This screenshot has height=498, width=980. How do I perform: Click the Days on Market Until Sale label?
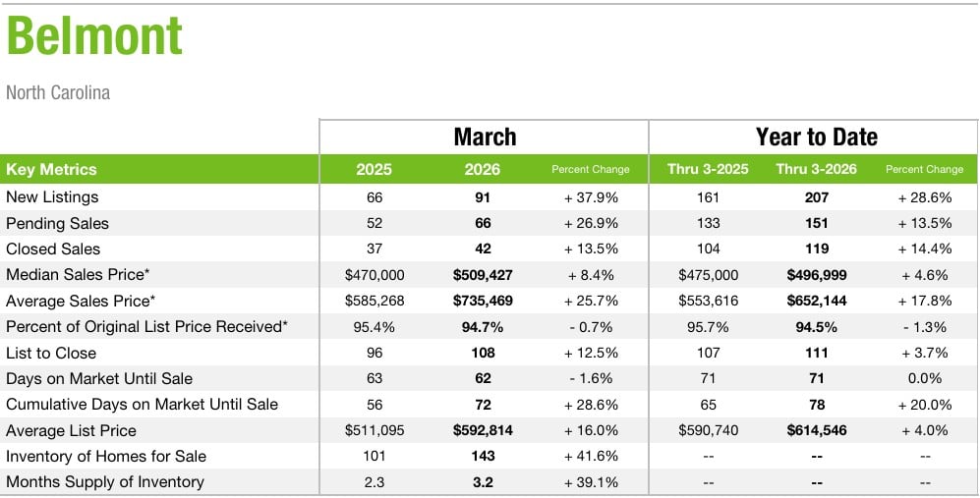[x=99, y=378]
